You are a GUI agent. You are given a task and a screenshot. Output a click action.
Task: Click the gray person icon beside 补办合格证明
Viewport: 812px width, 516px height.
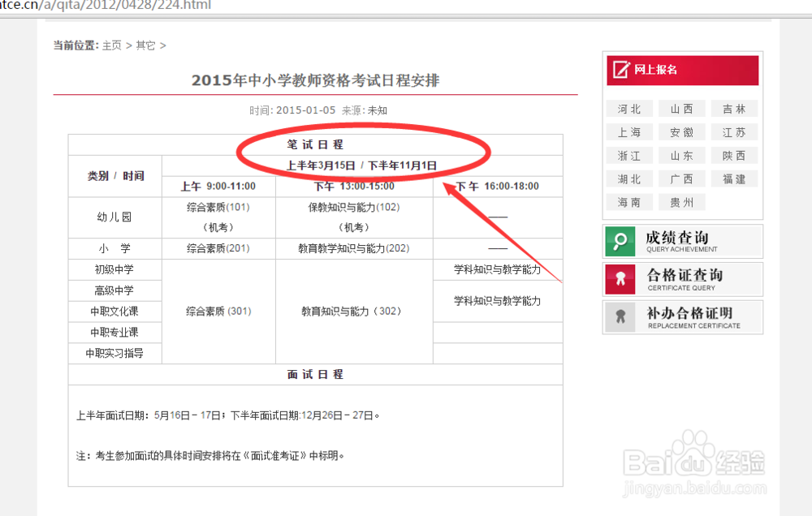coord(620,317)
